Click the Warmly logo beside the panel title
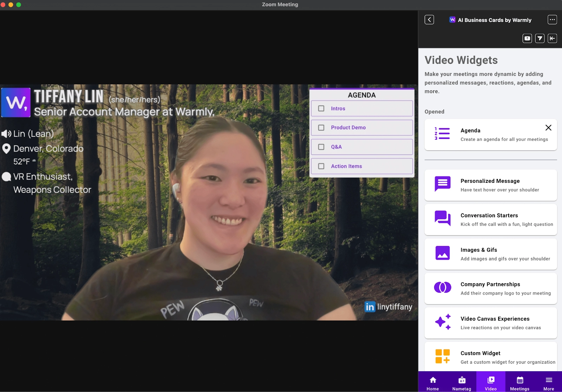The width and height of the screenshot is (562, 392). click(452, 20)
